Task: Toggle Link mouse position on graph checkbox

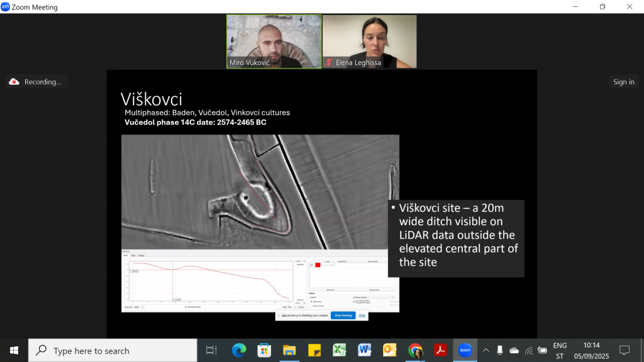Action: [353, 301]
